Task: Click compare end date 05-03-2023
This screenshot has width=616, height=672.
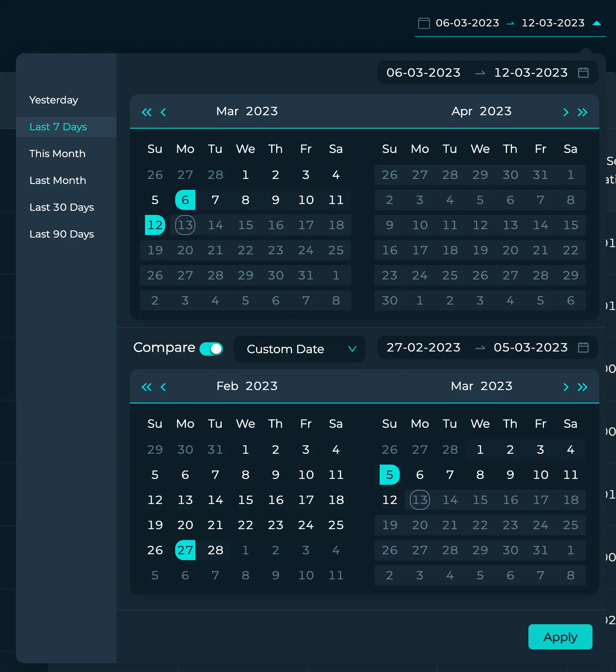Action: pos(531,347)
